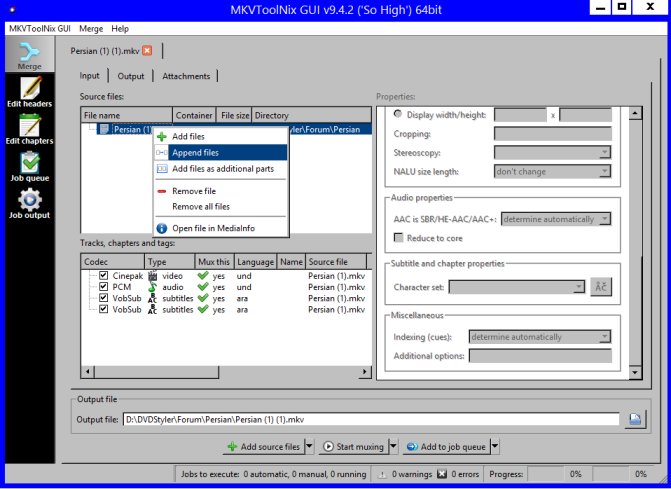
Task: Click the Start muxing button
Action: 354,446
